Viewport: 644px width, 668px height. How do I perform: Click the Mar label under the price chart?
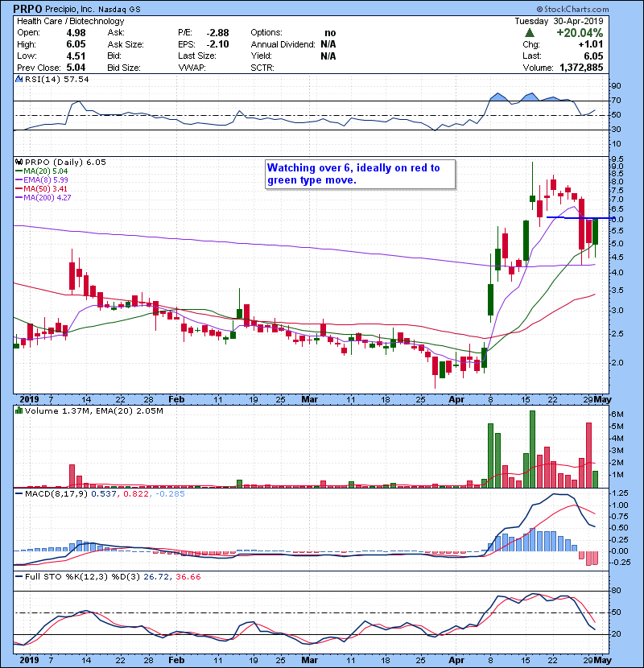pos(309,400)
